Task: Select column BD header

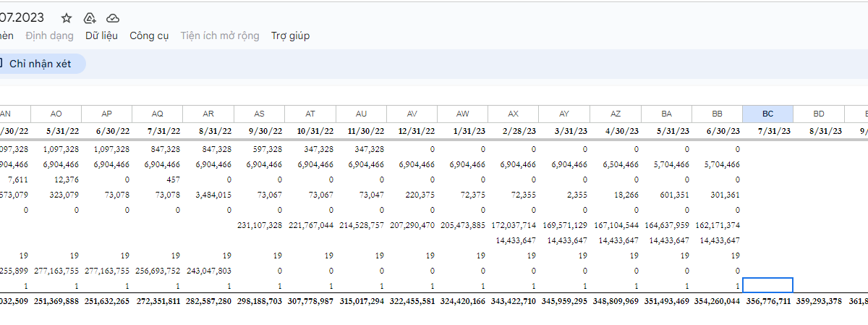Action: [x=819, y=114]
